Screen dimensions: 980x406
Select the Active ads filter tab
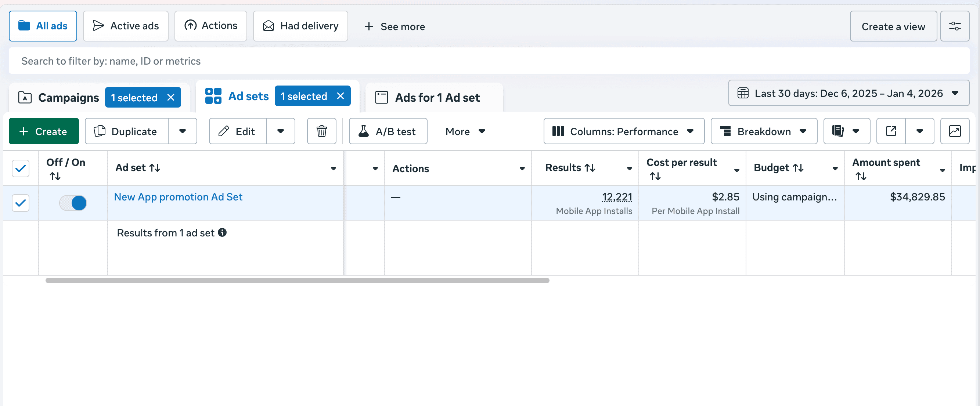[x=126, y=25]
